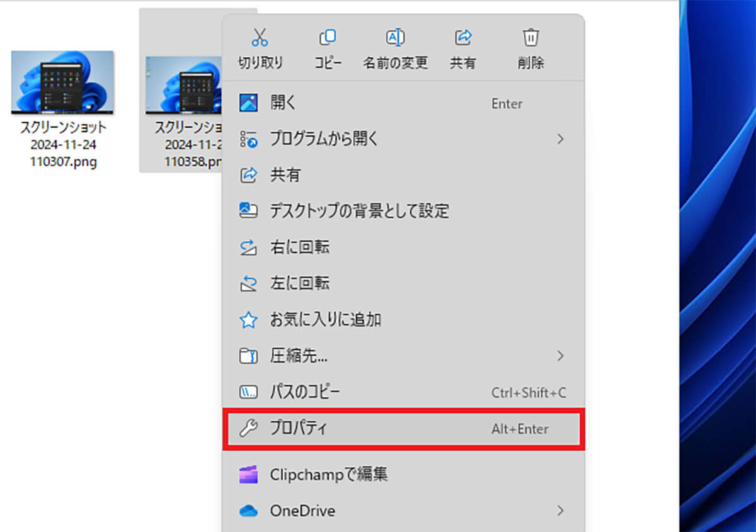The height and width of the screenshot is (532, 756).
Task: Select 左に回転 (rotate left)
Action: [403, 283]
